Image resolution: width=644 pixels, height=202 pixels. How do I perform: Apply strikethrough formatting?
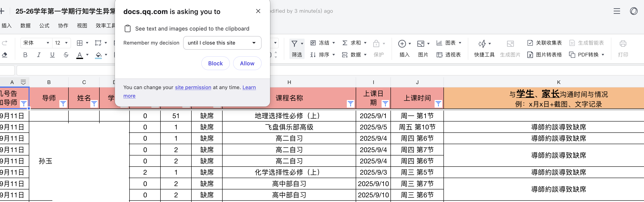(x=66, y=55)
